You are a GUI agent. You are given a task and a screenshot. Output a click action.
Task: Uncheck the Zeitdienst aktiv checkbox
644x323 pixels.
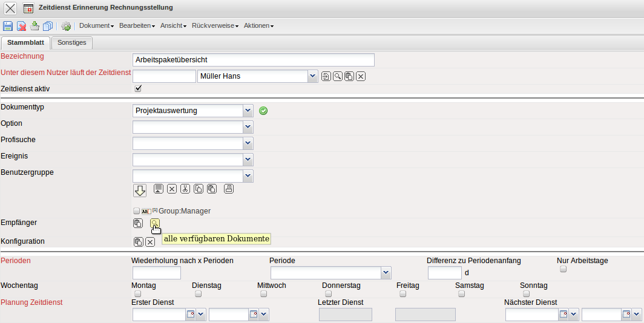click(x=138, y=88)
